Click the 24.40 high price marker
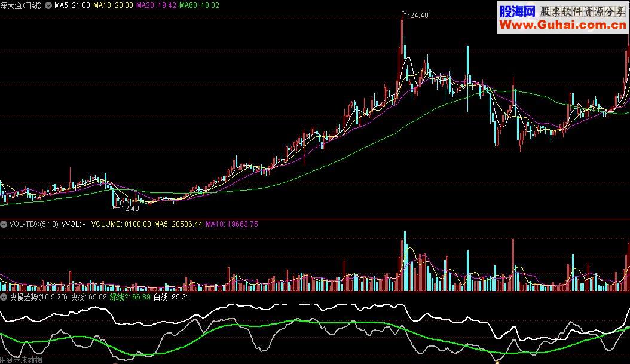The image size is (630, 364). tap(419, 16)
